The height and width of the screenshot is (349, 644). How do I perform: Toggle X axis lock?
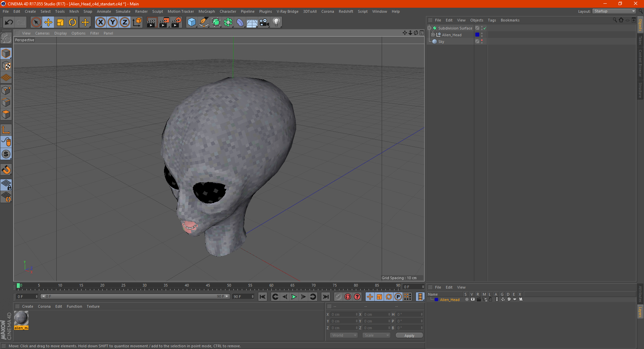[100, 22]
